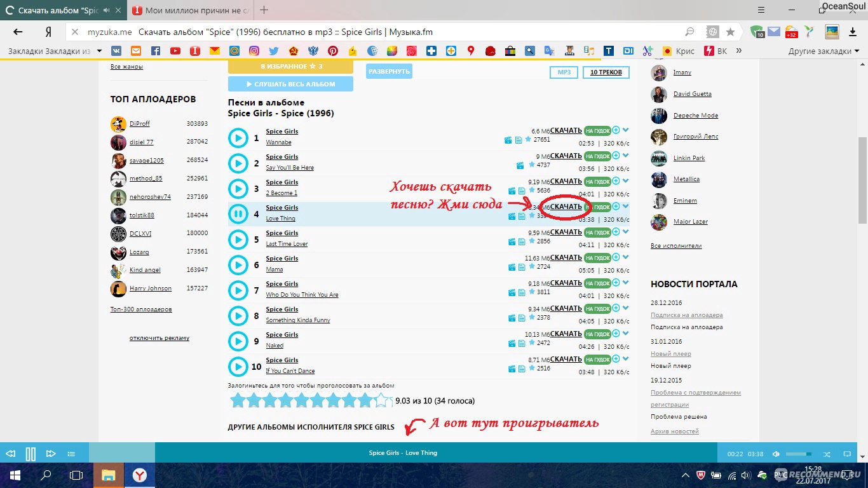Click В ИЗБРАННОЕ button
The image size is (868, 488).
click(290, 66)
